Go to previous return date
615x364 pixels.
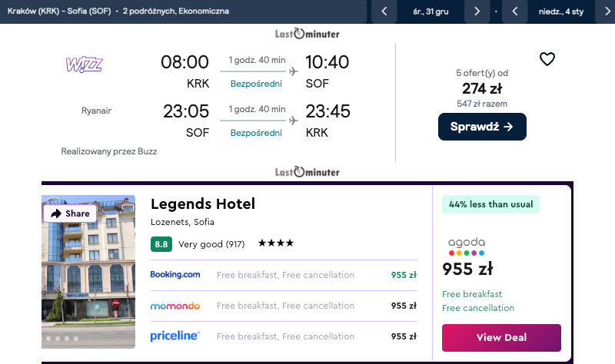(514, 12)
